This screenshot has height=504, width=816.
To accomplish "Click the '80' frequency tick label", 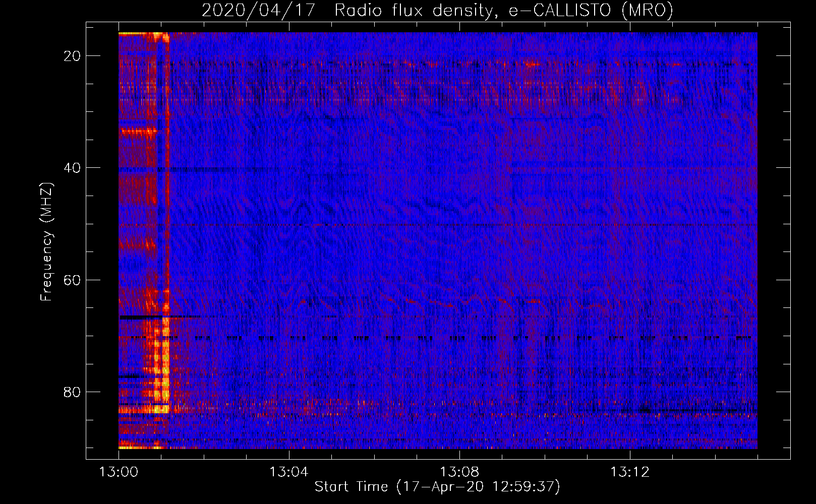I will [72, 392].
